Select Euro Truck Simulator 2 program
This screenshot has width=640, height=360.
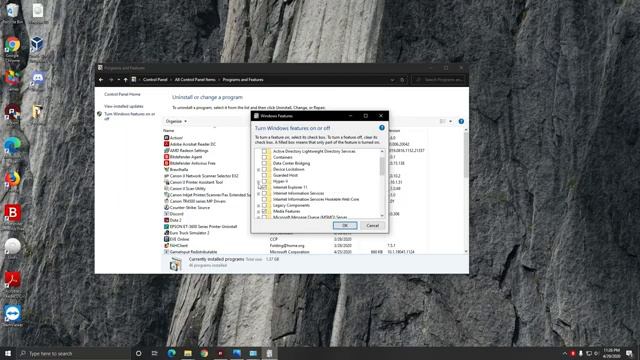pos(189,233)
